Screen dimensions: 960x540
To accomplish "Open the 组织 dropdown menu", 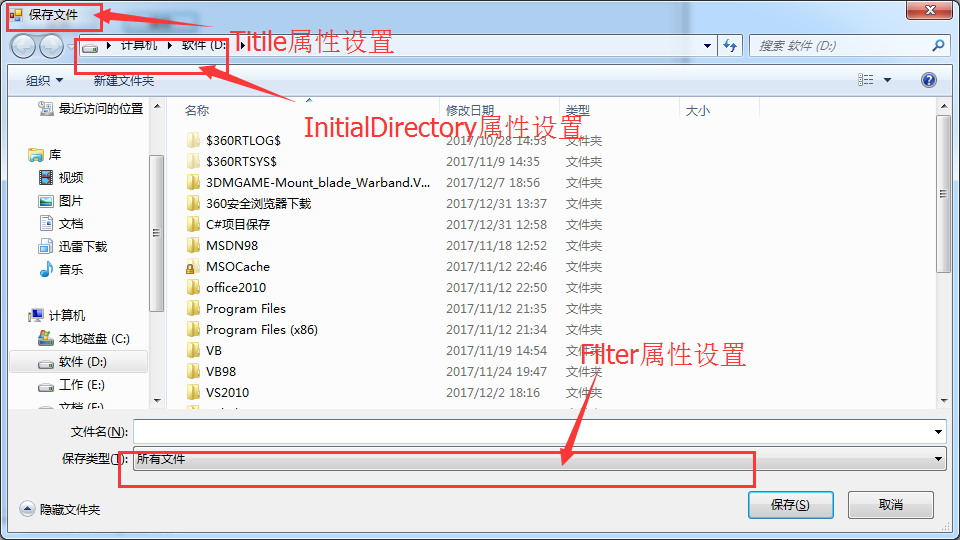I will click(44, 80).
